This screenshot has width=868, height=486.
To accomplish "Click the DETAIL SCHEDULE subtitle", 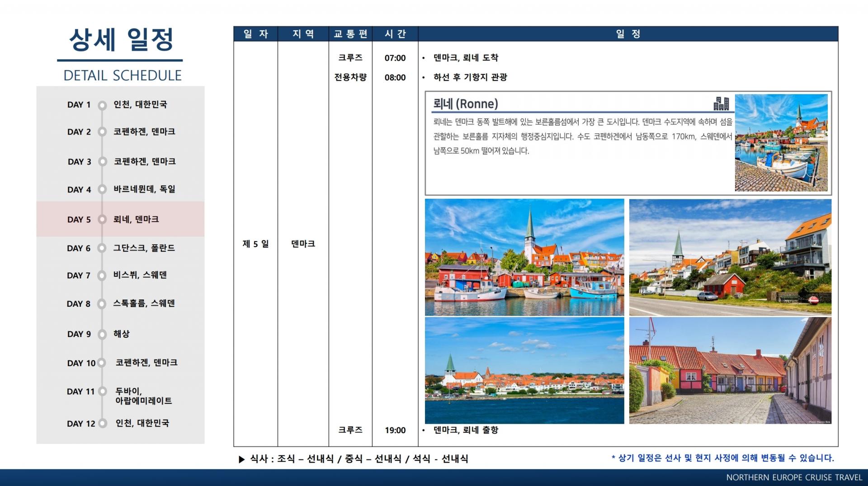I will tap(123, 75).
